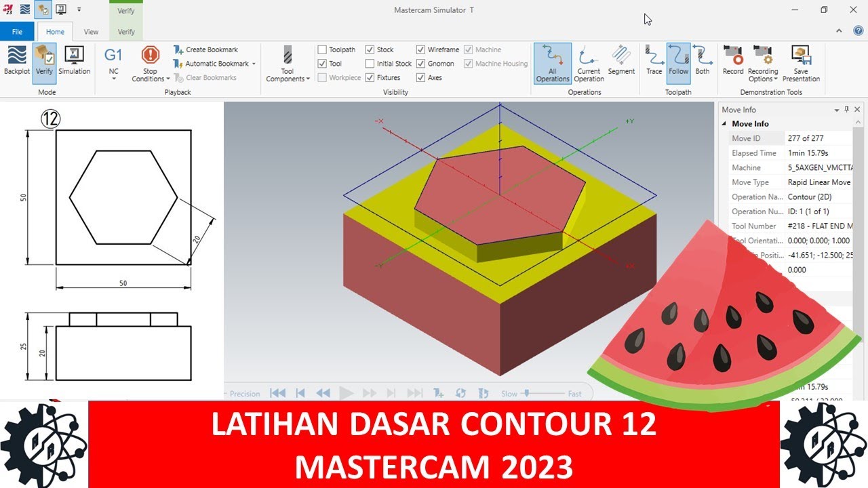Click Automatic Bookmark
Viewport: 868px width, 488px height.
[x=212, y=64]
